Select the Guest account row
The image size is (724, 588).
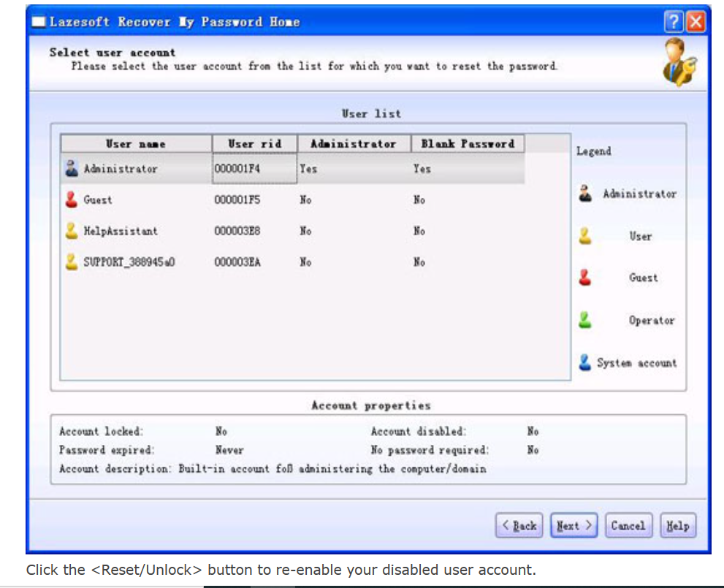[x=98, y=199]
